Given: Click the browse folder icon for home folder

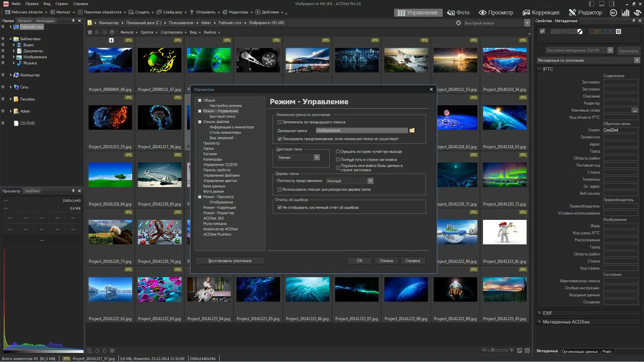Looking at the screenshot, I should point(412,130).
